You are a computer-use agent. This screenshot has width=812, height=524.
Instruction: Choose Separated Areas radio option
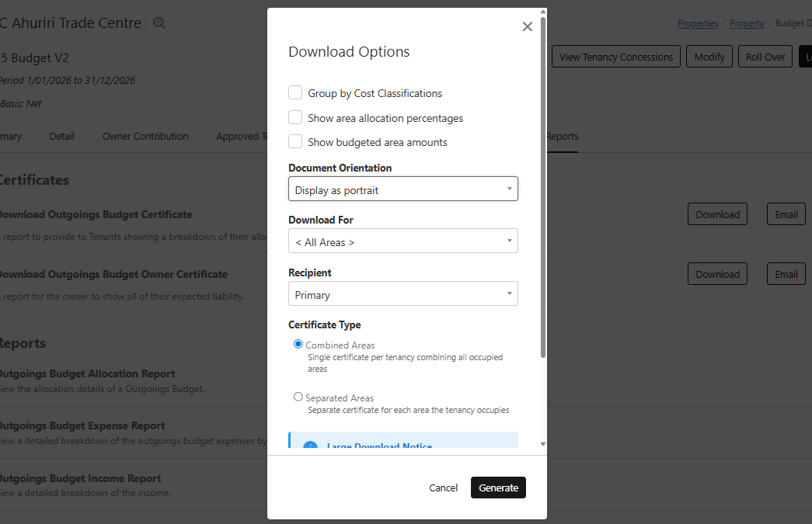(298, 397)
